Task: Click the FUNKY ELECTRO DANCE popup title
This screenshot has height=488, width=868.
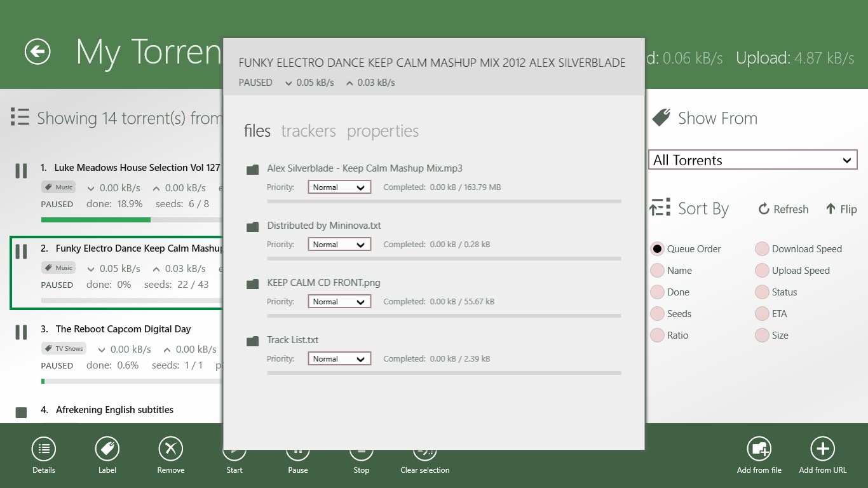Action: [x=432, y=63]
